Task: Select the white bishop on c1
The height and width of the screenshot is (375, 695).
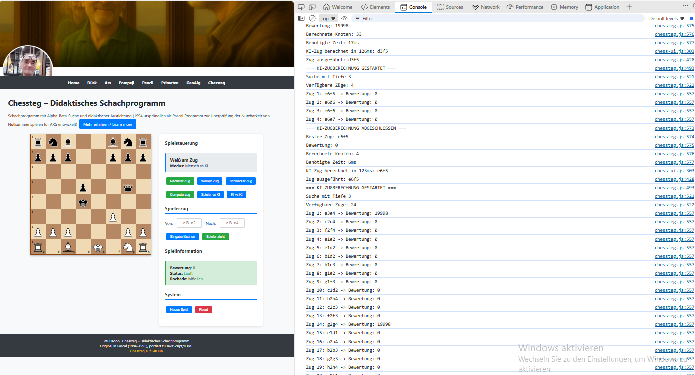Action: pos(68,247)
